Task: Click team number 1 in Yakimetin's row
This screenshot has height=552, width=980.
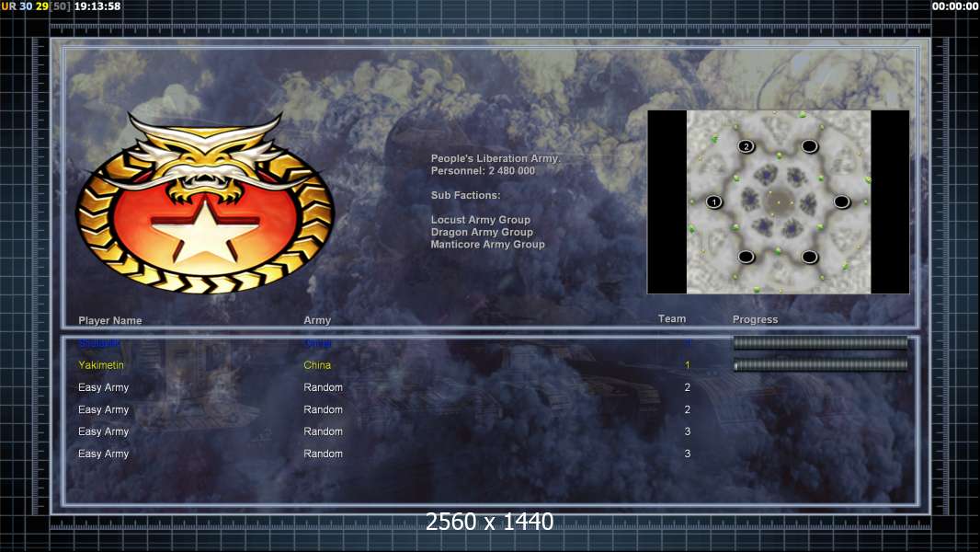Action: tap(687, 365)
